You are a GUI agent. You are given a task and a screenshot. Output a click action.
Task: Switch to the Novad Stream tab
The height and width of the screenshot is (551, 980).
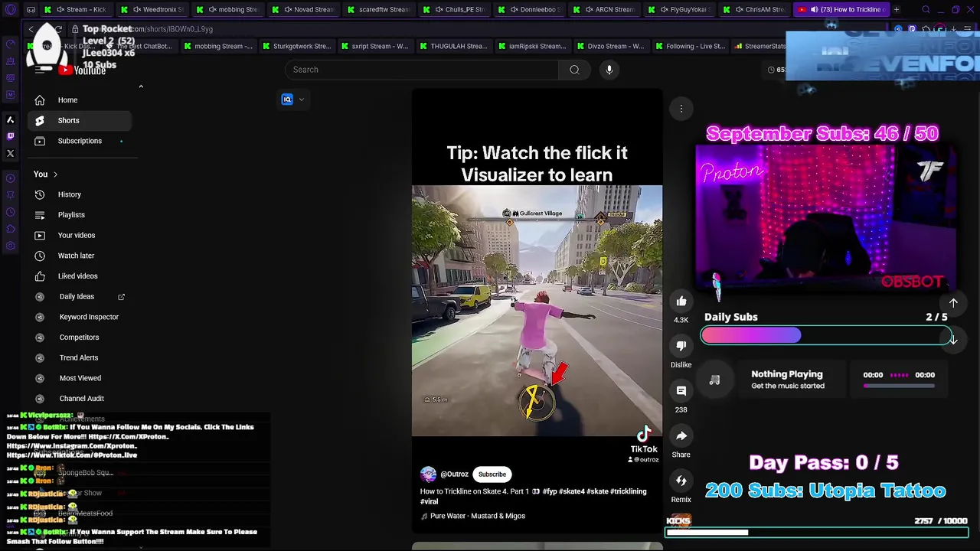click(308, 10)
